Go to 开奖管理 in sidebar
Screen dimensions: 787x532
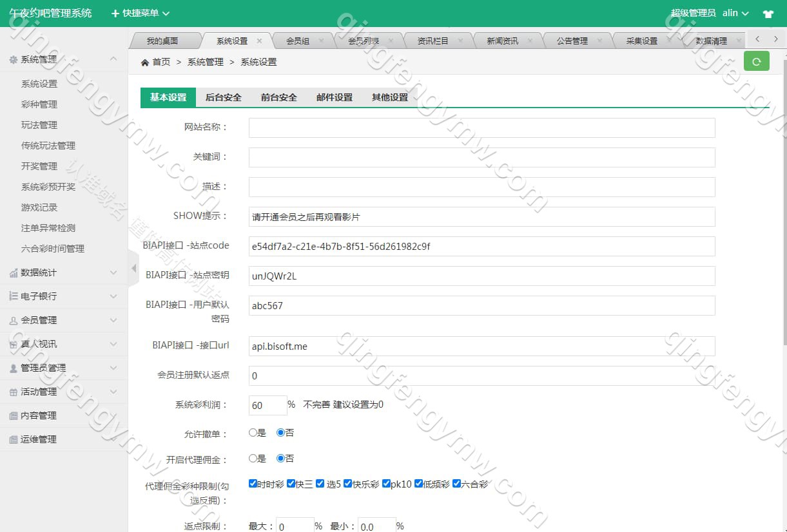tap(39, 166)
